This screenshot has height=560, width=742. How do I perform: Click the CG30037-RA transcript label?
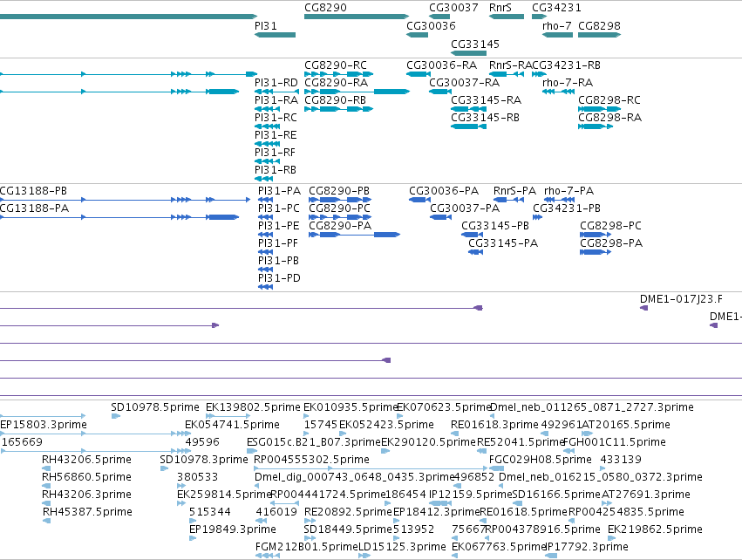coord(464,83)
